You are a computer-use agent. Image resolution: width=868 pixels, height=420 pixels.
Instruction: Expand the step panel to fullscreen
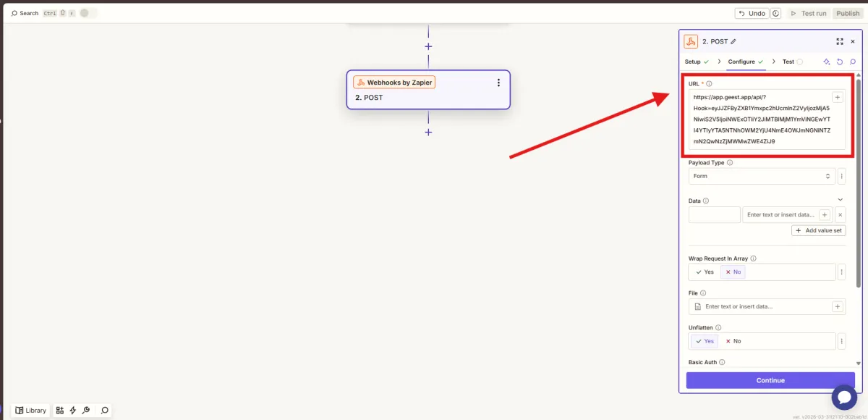pos(840,41)
